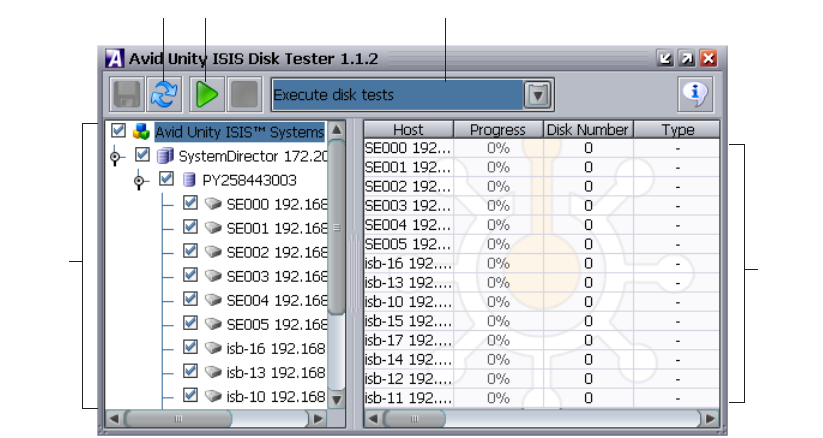Viewport: 823px width, 438px height.
Task: Click the disk icon beside SE001
Action: click(213, 227)
